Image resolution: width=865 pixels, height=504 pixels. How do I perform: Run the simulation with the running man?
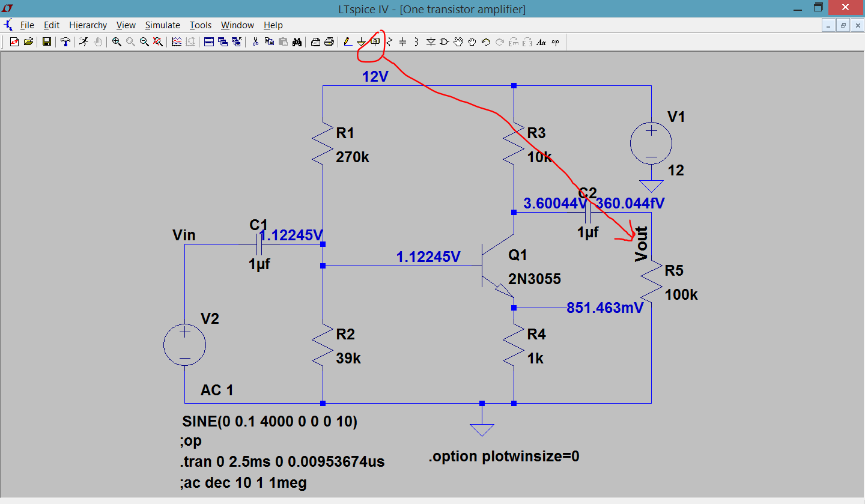coord(83,42)
